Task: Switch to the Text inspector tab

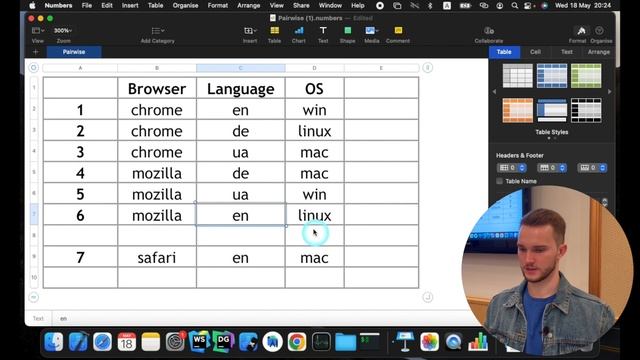Action: click(567, 52)
